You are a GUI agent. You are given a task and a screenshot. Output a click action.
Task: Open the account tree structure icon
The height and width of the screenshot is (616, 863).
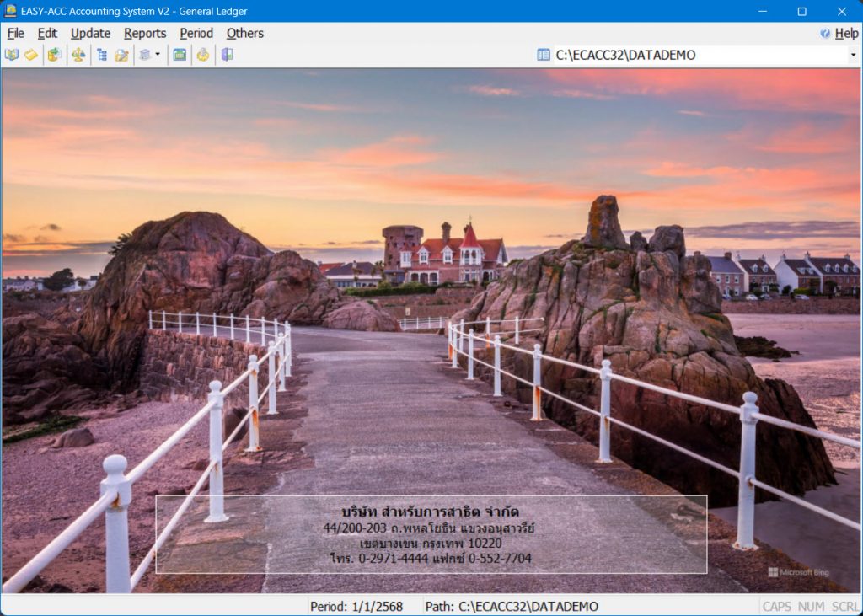102,55
